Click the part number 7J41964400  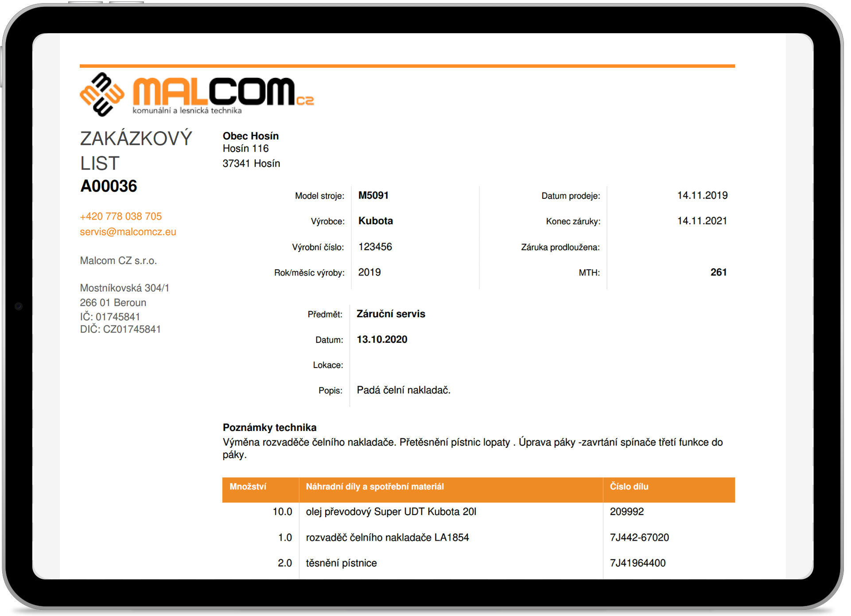pyautogui.click(x=637, y=563)
